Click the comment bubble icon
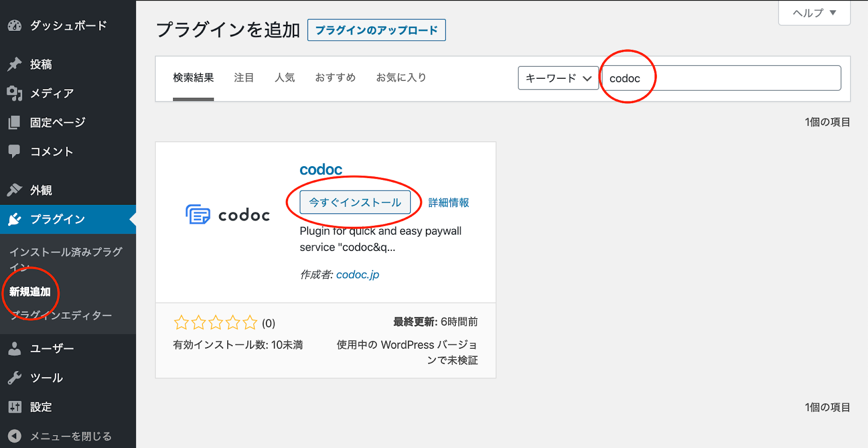 point(15,152)
